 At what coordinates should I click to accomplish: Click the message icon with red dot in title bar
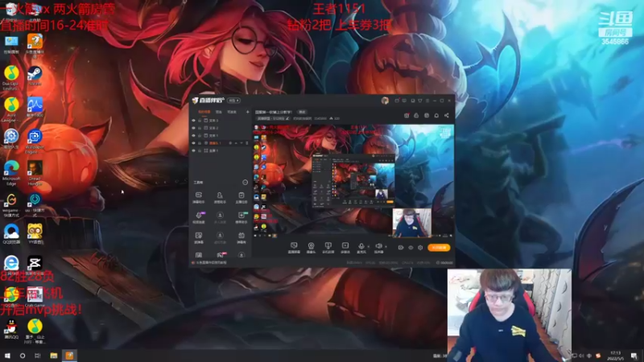tap(397, 101)
